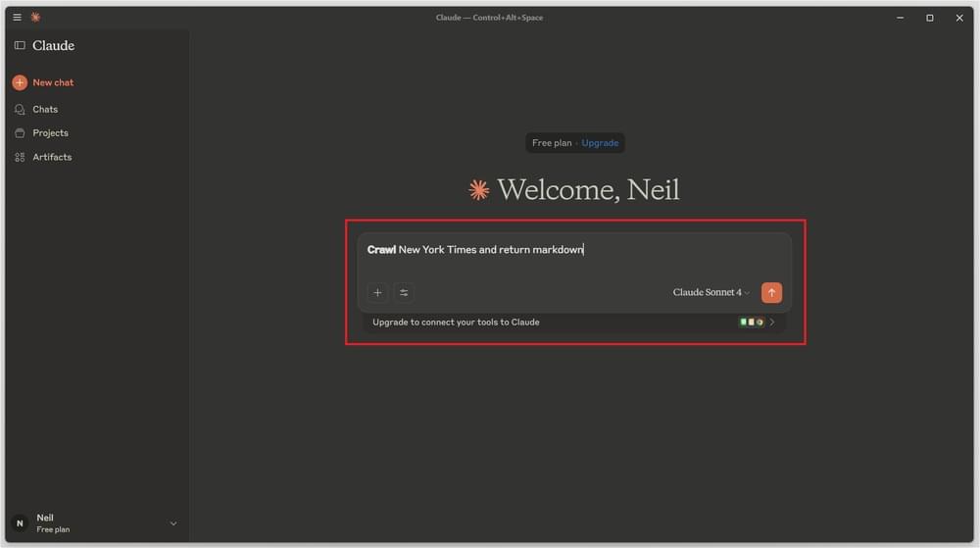This screenshot has width=980, height=548.
Task: Go to Artifacts in the sidebar
Action: point(52,157)
